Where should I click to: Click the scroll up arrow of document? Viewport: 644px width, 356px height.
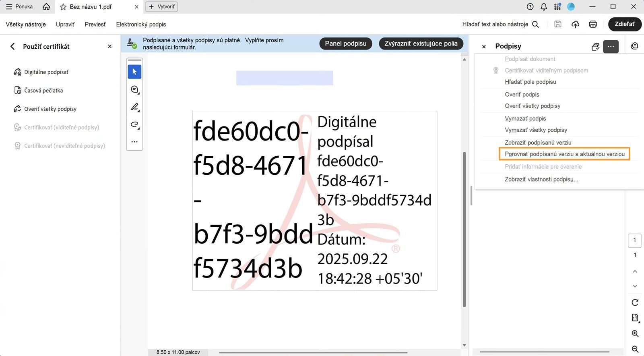[464, 60]
